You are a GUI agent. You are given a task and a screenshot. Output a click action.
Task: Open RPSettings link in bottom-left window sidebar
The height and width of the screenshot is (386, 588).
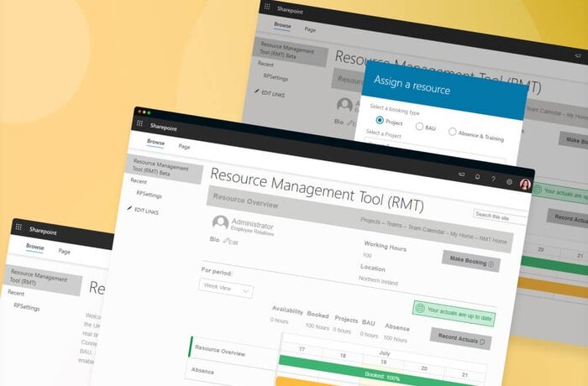pyautogui.click(x=27, y=306)
